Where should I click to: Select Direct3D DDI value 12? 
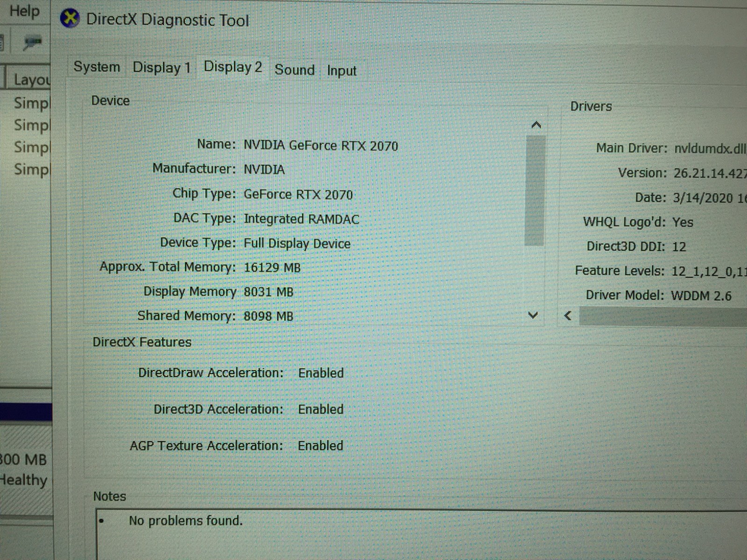[679, 247]
